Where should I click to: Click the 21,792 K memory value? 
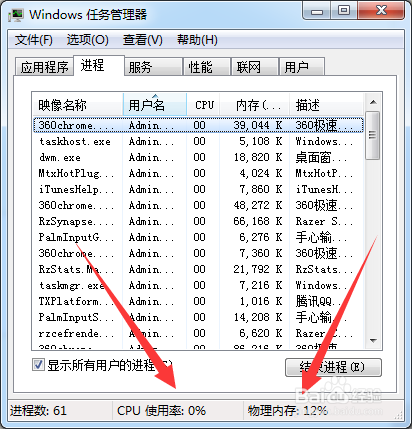click(258, 269)
